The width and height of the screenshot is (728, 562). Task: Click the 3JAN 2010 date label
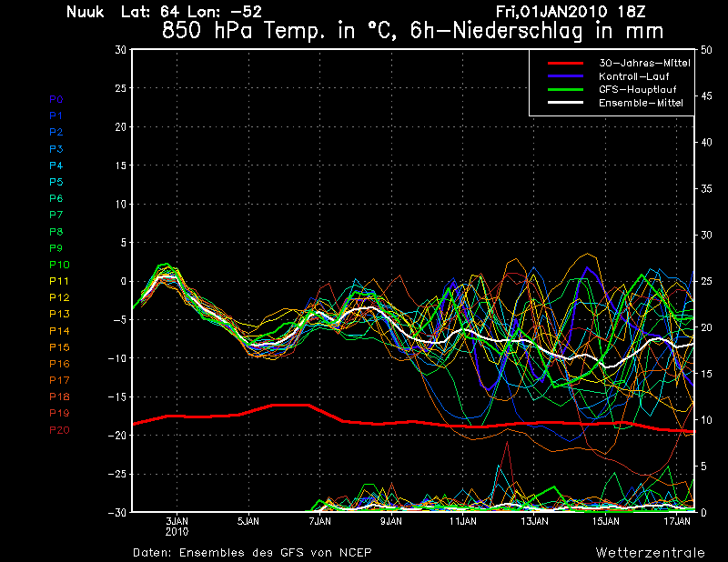click(x=177, y=526)
